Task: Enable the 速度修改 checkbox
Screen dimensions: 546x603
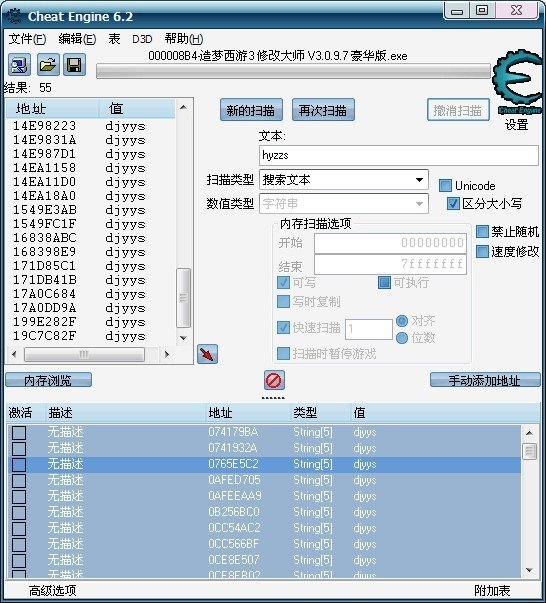Action: tap(482, 252)
